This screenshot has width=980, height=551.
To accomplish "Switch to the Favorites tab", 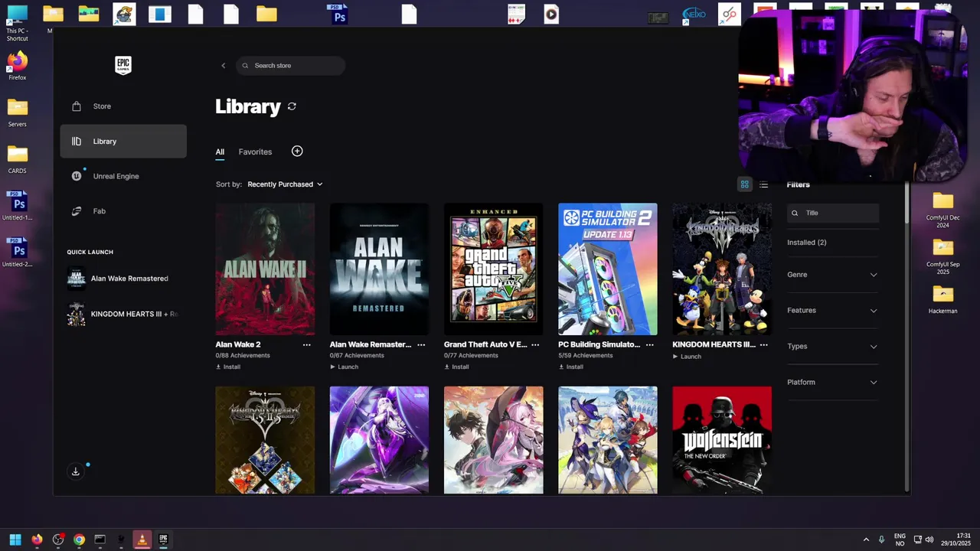I will (255, 152).
